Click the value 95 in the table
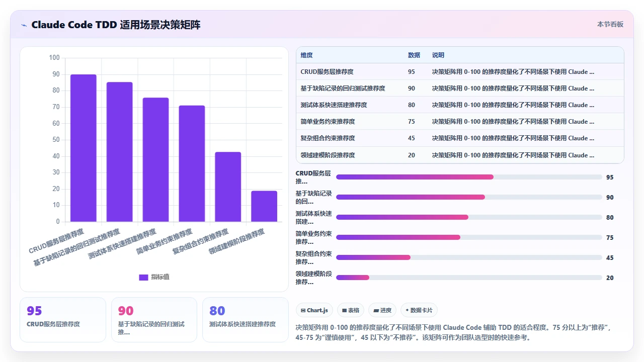Screen dimensions: 644x362 point(412,72)
